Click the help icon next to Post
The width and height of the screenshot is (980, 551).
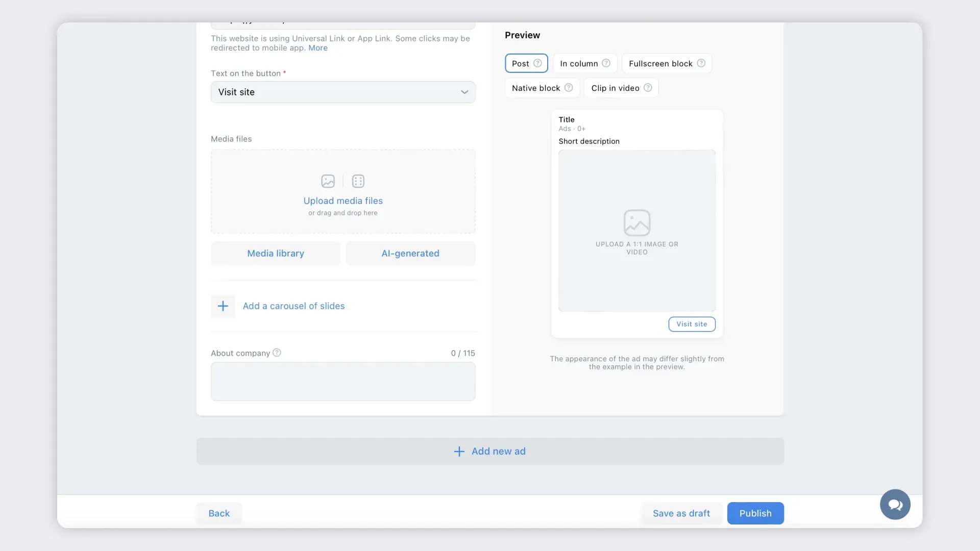point(537,63)
